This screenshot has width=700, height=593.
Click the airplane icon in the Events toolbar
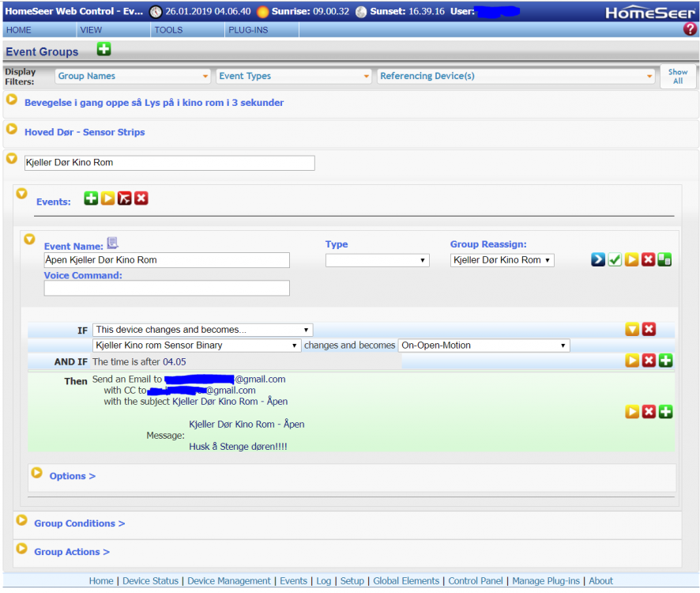[x=124, y=198]
